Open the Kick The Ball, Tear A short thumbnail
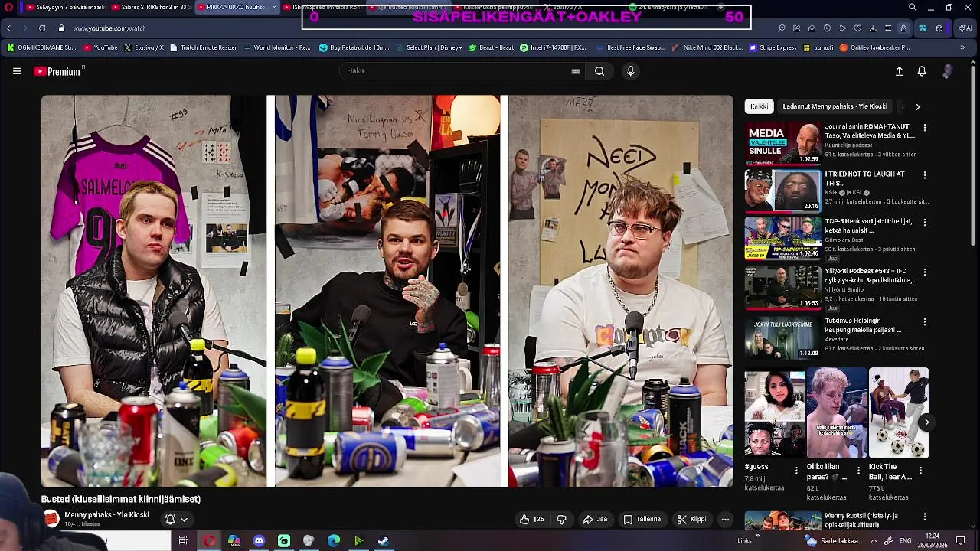The height and width of the screenshot is (551, 980). (899, 412)
